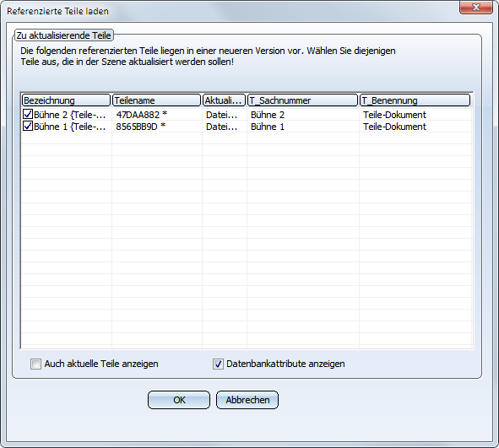Select part name 8565BB9D *
Image resolution: width=499 pixels, height=448 pixels.
pyautogui.click(x=141, y=127)
